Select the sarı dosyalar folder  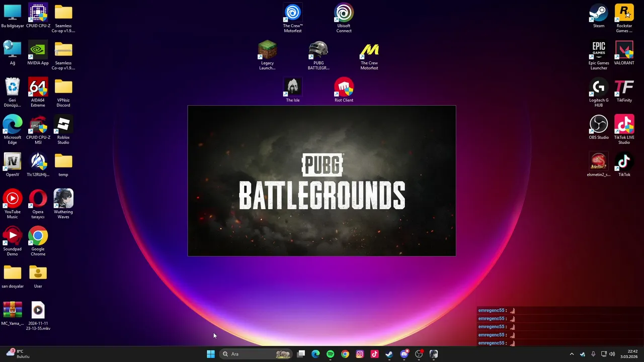coord(13,276)
